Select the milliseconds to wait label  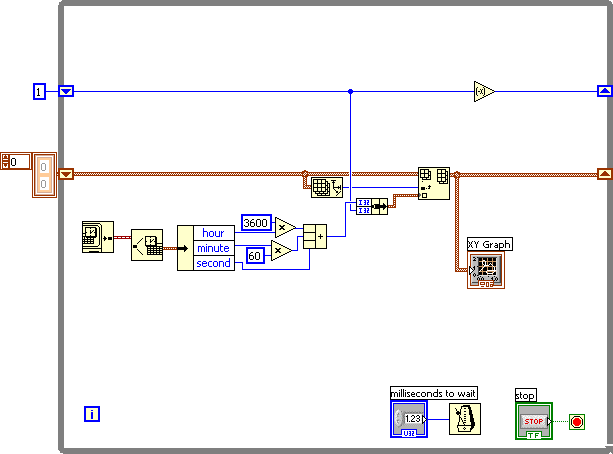tap(434, 393)
